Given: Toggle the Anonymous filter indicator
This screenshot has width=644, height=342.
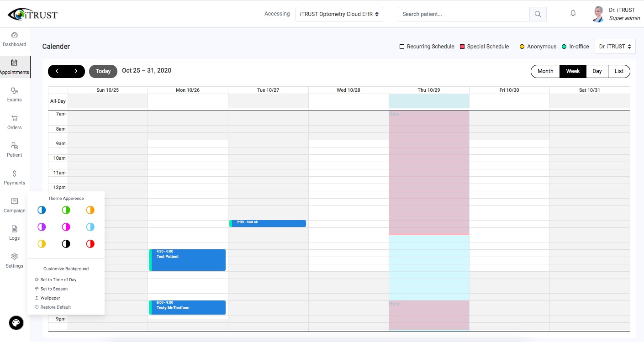Looking at the screenshot, I should (x=522, y=47).
